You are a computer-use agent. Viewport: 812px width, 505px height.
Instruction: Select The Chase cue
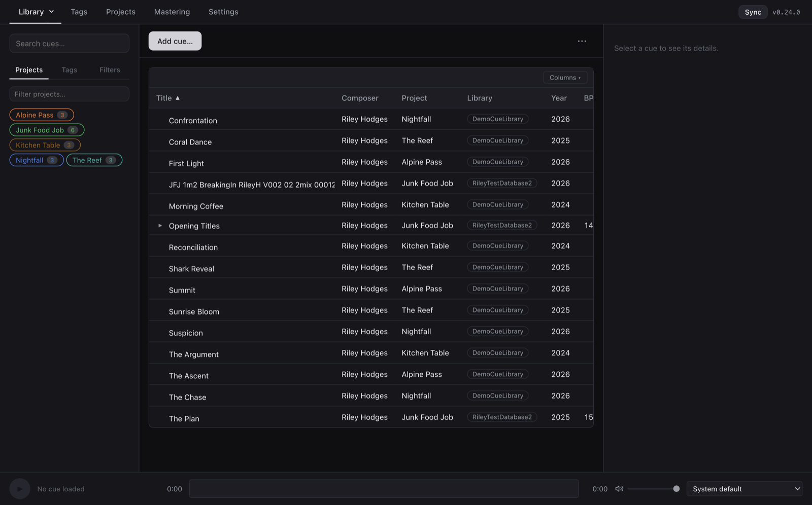pyautogui.click(x=188, y=397)
